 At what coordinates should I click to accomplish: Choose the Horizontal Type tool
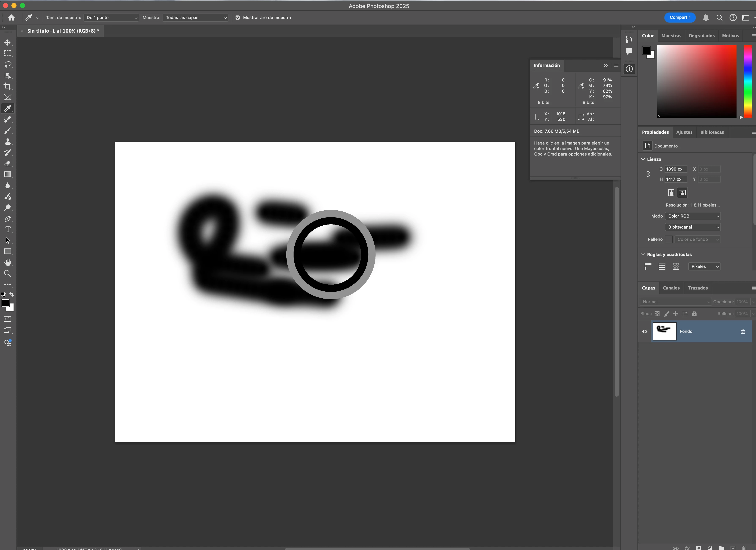pos(8,230)
